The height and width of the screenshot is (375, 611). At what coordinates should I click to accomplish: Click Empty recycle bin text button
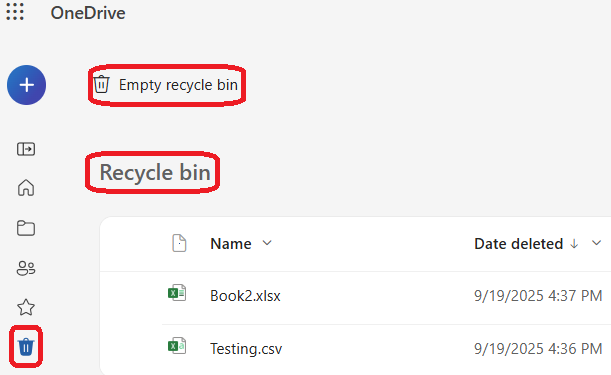tap(178, 85)
